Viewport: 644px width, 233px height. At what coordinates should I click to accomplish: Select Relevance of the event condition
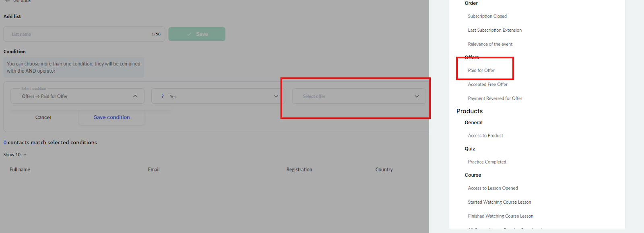point(490,44)
